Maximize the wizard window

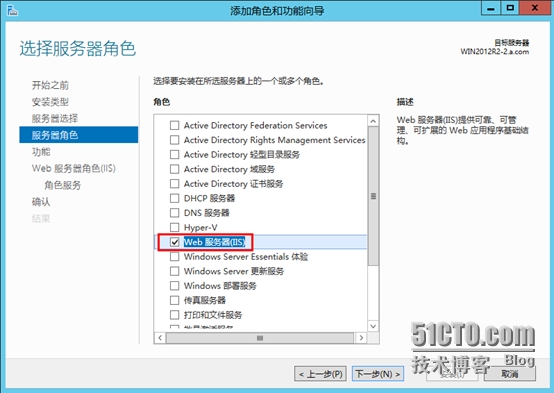510,8
